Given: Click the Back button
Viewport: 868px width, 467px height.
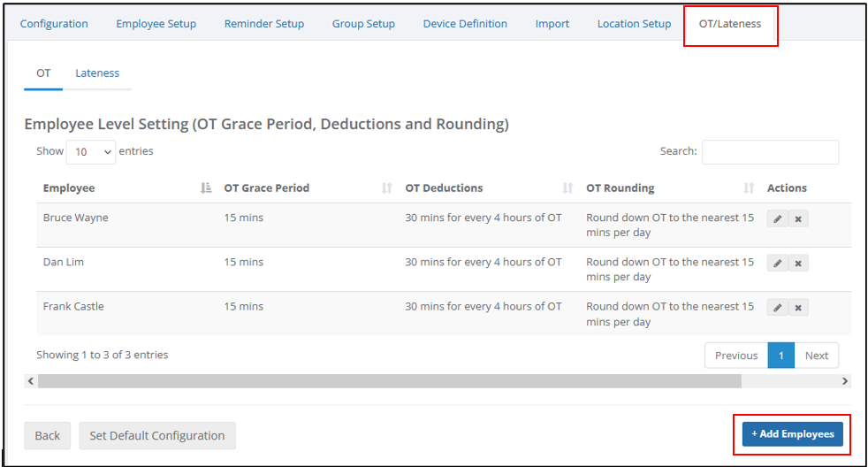Looking at the screenshot, I should coord(47,436).
